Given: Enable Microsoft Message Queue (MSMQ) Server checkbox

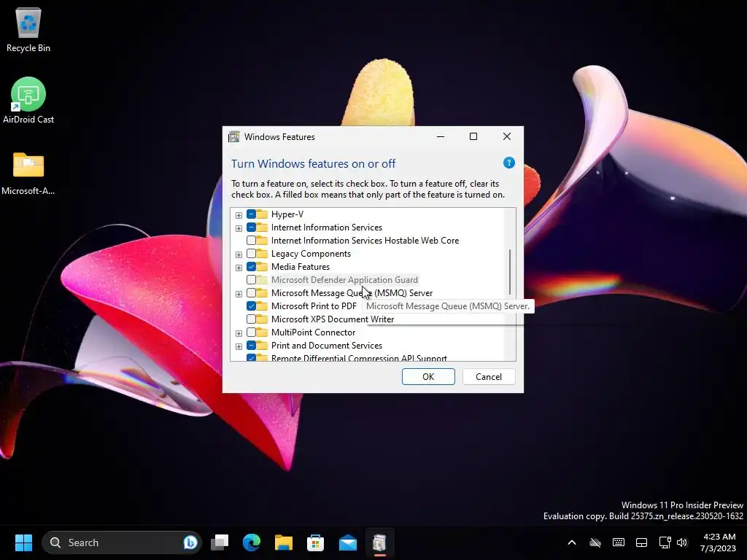Looking at the screenshot, I should pyautogui.click(x=251, y=293).
